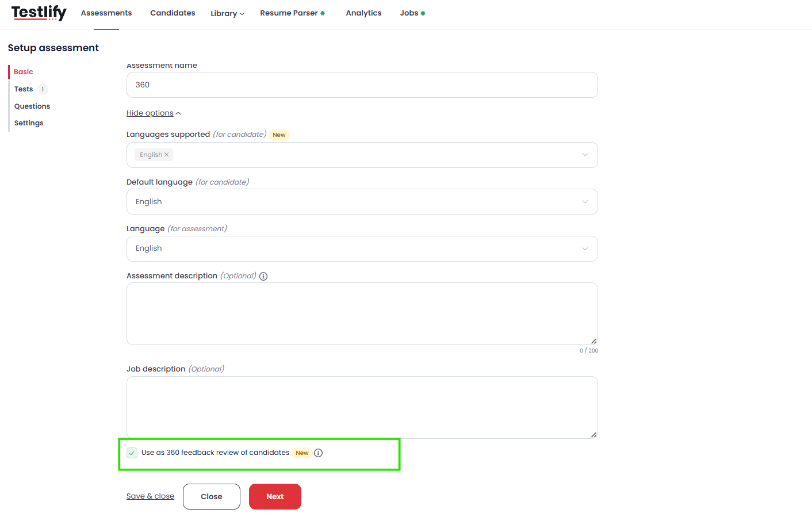Click the Testlify logo

click(x=39, y=13)
